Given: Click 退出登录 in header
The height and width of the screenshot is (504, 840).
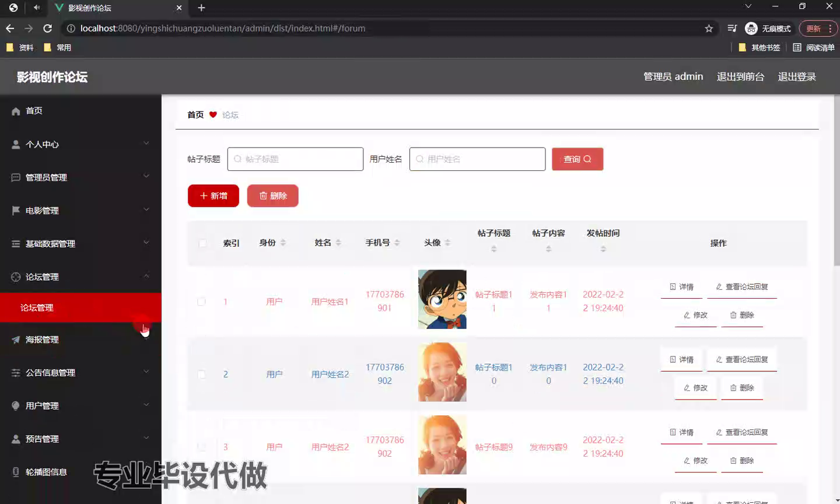Looking at the screenshot, I should click(x=797, y=77).
